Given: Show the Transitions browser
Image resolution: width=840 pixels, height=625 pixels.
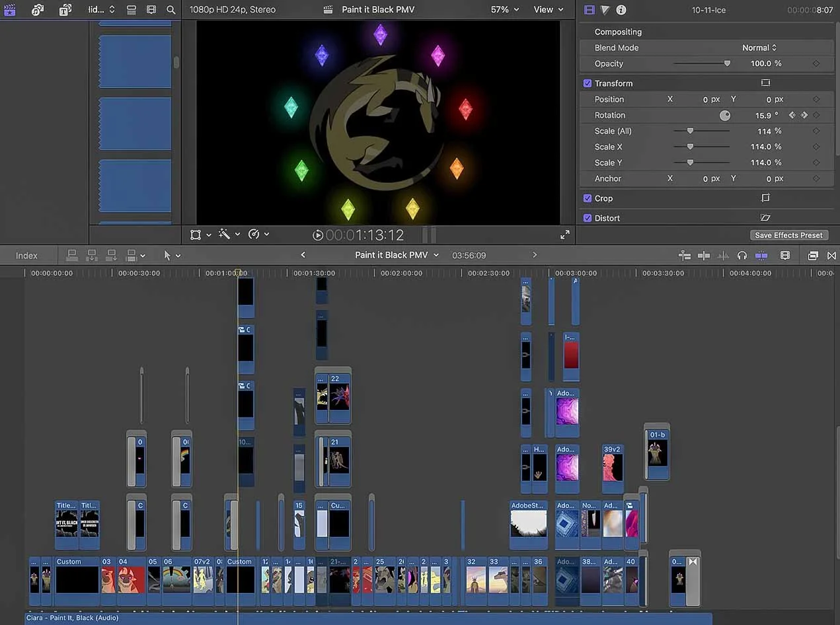Looking at the screenshot, I should (x=831, y=255).
